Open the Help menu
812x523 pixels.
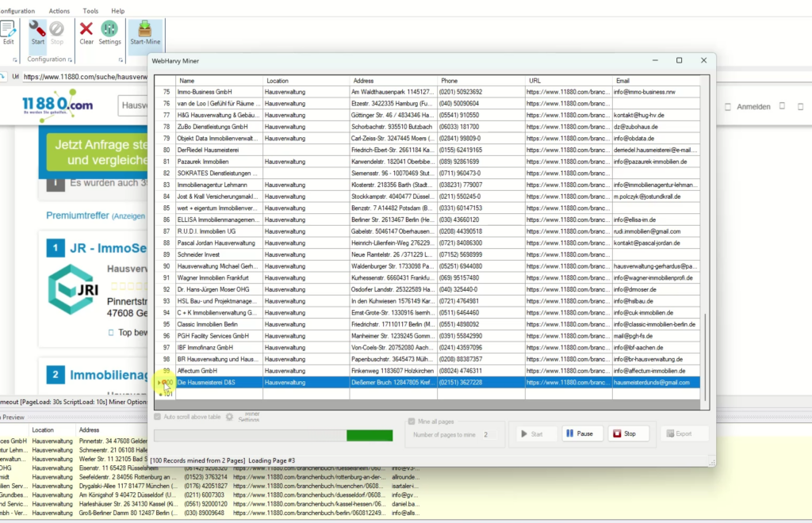tap(118, 11)
